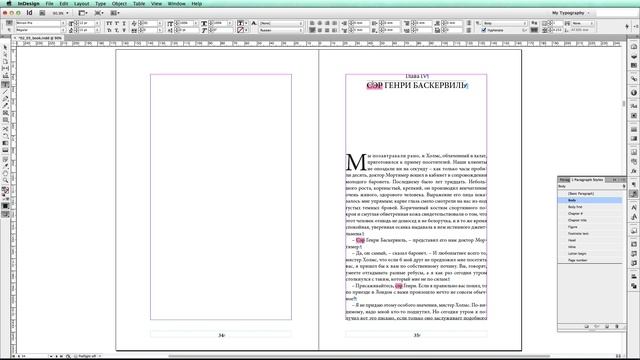Open the My Typography workspace switcher
Image resolution: width=640 pixels, height=360 pixels.
(571, 13)
